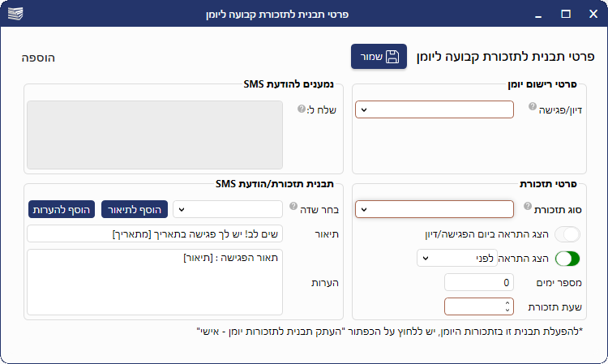Click the help icon beside סוג תזכורת
This screenshot has height=364, width=608.
pyautogui.click(x=528, y=207)
